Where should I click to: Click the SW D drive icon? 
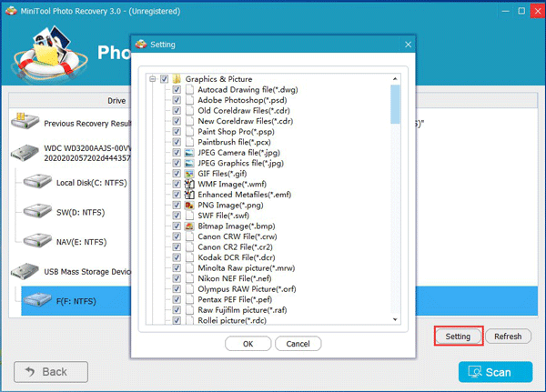coord(37,211)
